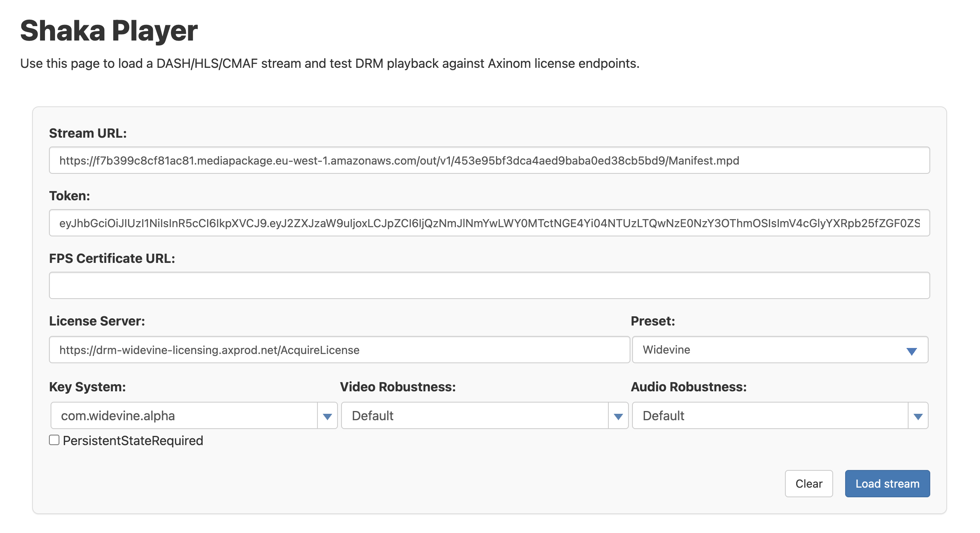This screenshot has height=533, width=980.
Task: Click the Stream URL label
Action: 88,133
